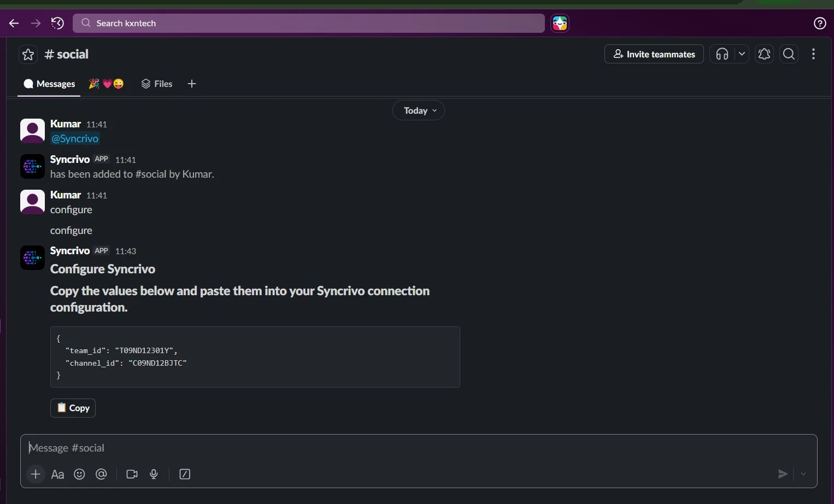This screenshot has width=834, height=504.
Task: Open the schedule send chevron
Action: 803,474
